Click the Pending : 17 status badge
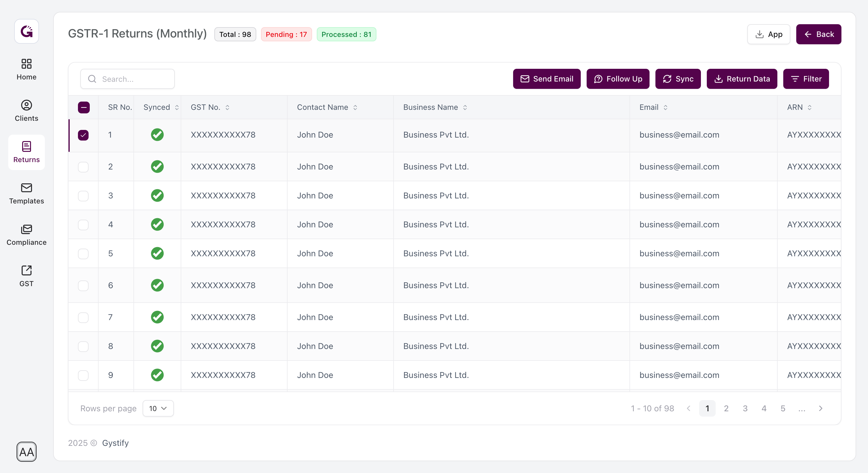 [x=286, y=34]
